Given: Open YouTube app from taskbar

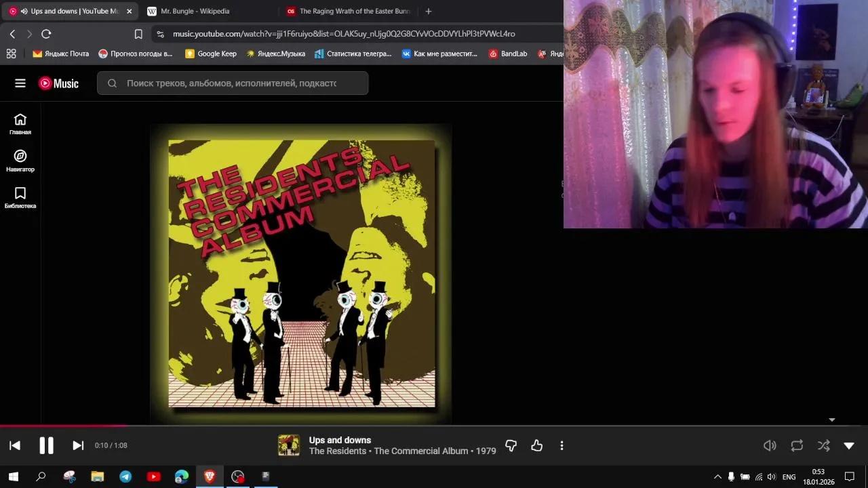Looking at the screenshot, I should click(153, 476).
